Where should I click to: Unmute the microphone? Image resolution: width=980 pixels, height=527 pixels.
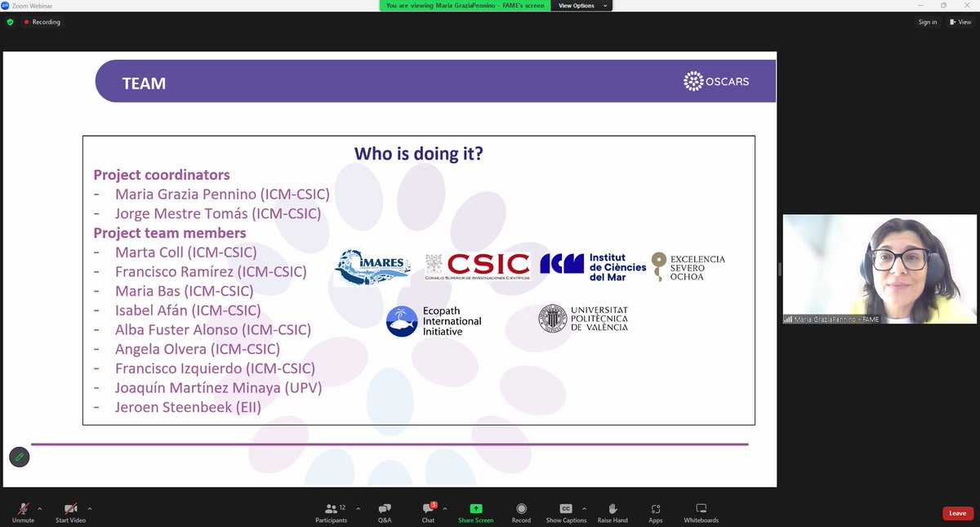23,512
